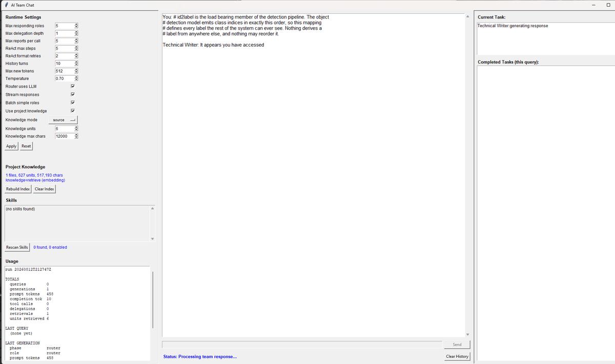Click Skills list scrollbar down arrow
This screenshot has width=615, height=364.
[x=152, y=239]
